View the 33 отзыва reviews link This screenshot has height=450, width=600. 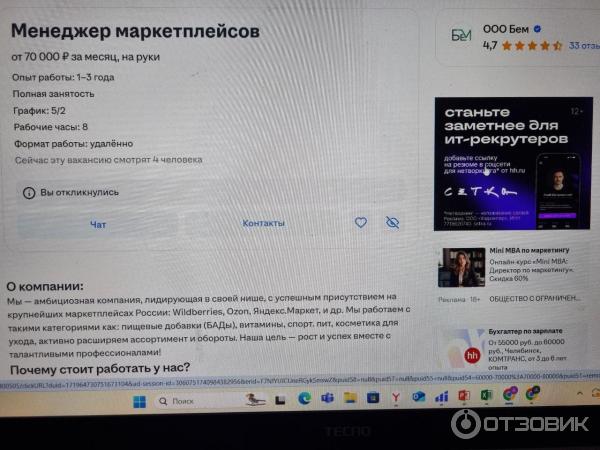584,46
